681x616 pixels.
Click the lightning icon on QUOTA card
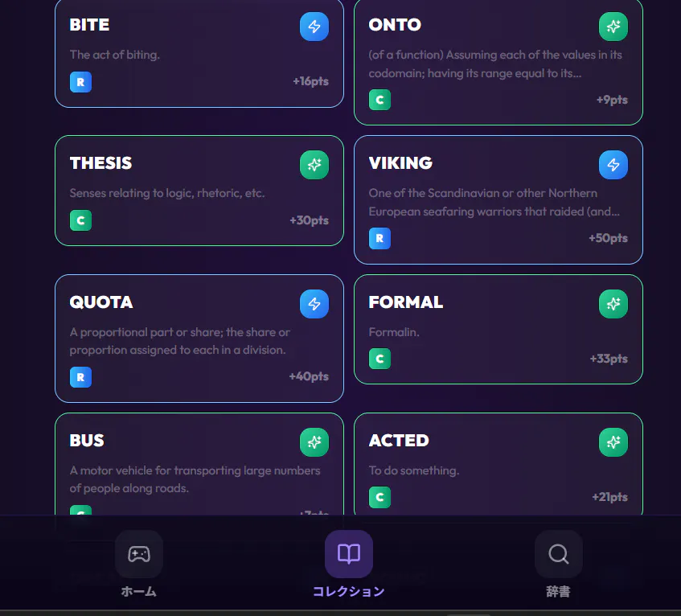pyautogui.click(x=314, y=304)
